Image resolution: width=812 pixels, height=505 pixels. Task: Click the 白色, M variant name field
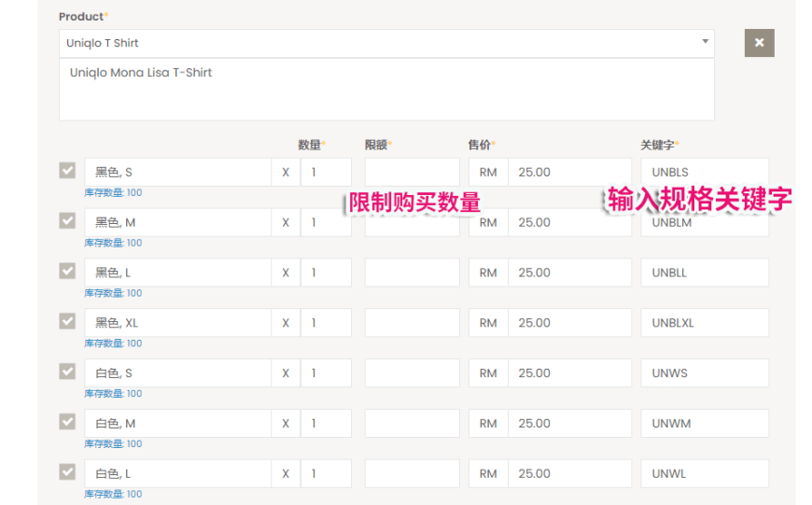[177, 423]
